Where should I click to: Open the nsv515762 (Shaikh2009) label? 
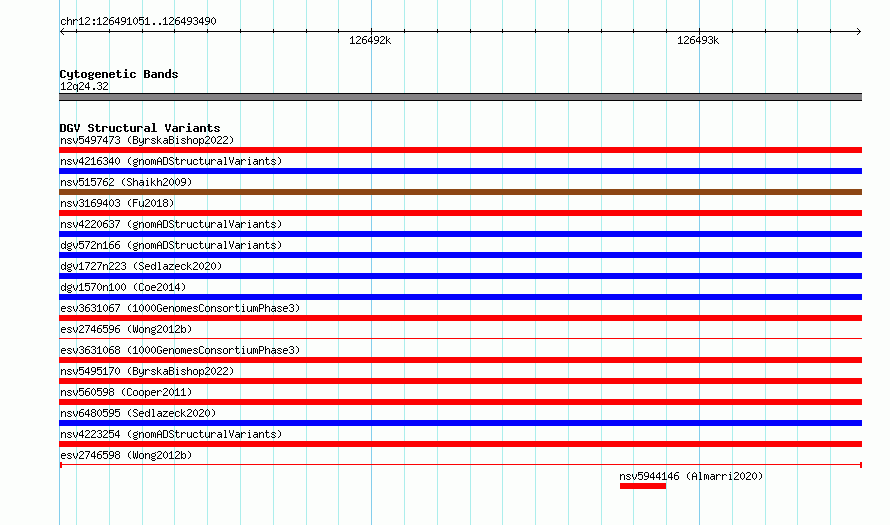pos(126,182)
